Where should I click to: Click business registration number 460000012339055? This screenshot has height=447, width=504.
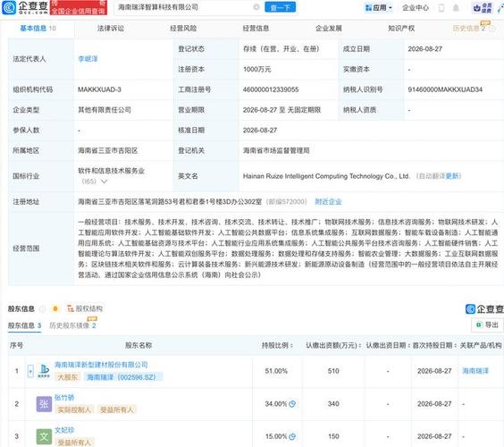(271, 89)
